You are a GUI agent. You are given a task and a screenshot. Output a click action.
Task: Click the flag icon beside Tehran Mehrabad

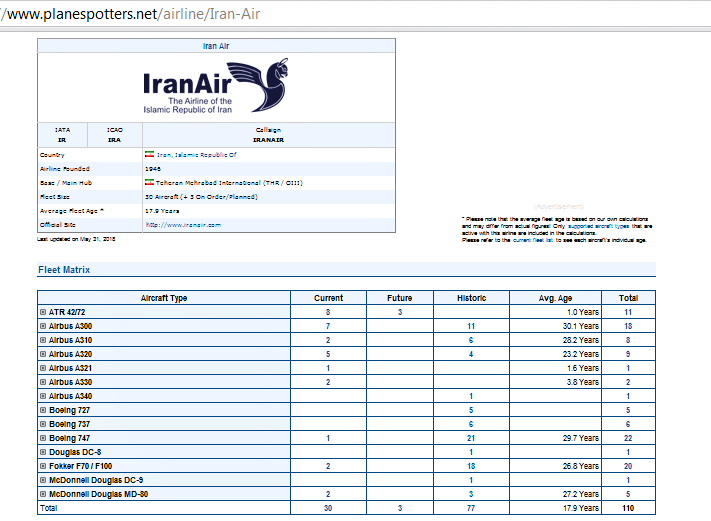coord(149,182)
